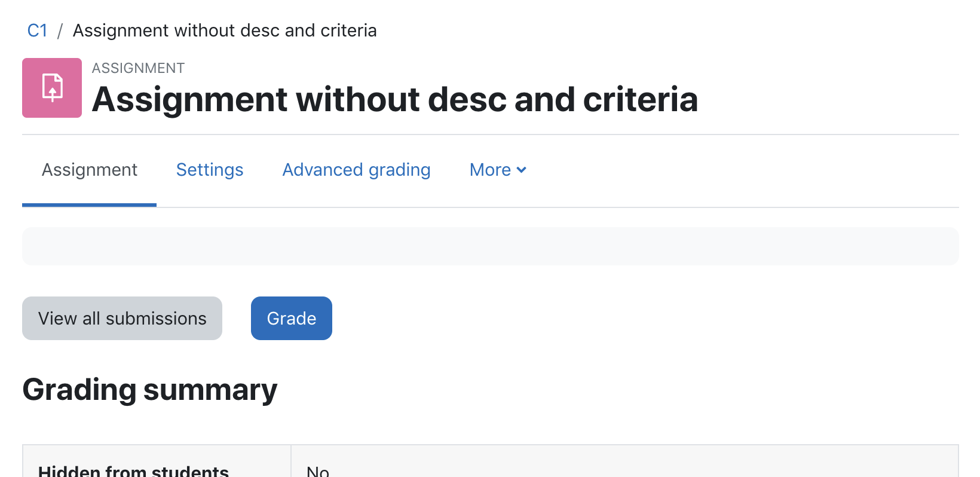The image size is (980, 477).
Task: Click the breadcrumb text Assignment without desc and criteria
Action: pos(225,30)
